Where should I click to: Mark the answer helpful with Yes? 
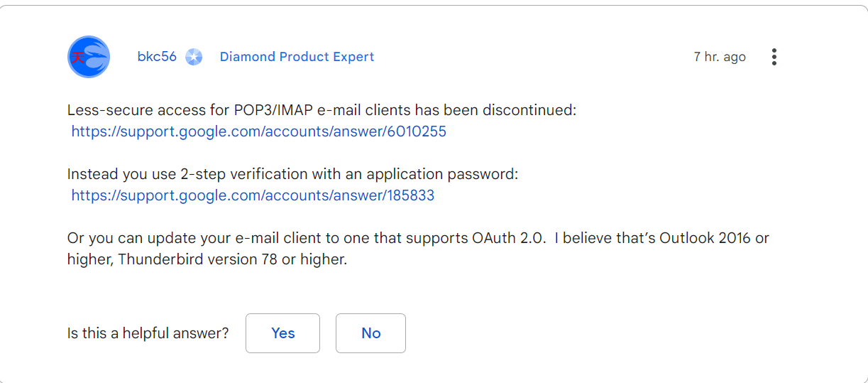pyautogui.click(x=282, y=333)
